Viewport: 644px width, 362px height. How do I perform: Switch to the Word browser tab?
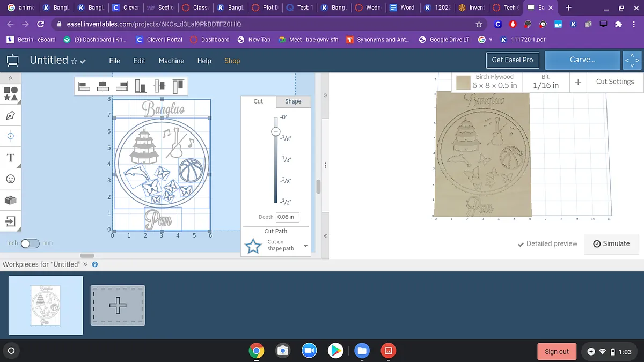tap(402, 8)
